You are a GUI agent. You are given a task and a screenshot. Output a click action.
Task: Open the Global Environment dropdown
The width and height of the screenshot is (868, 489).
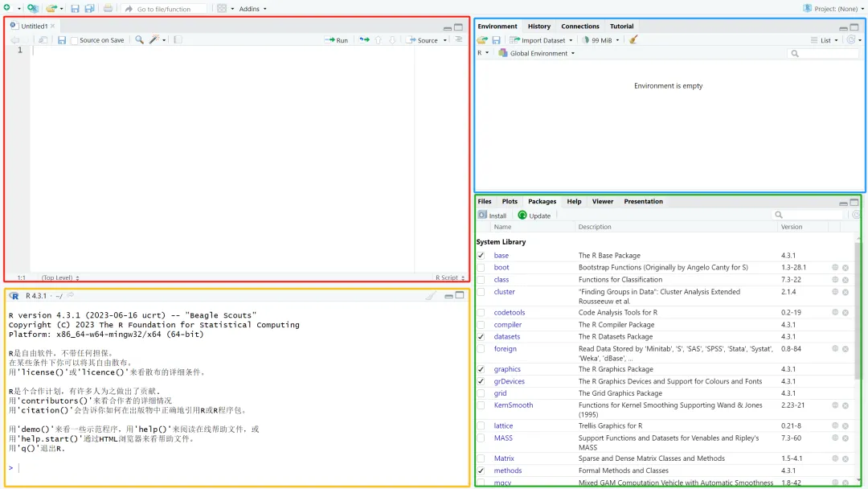[x=536, y=53]
